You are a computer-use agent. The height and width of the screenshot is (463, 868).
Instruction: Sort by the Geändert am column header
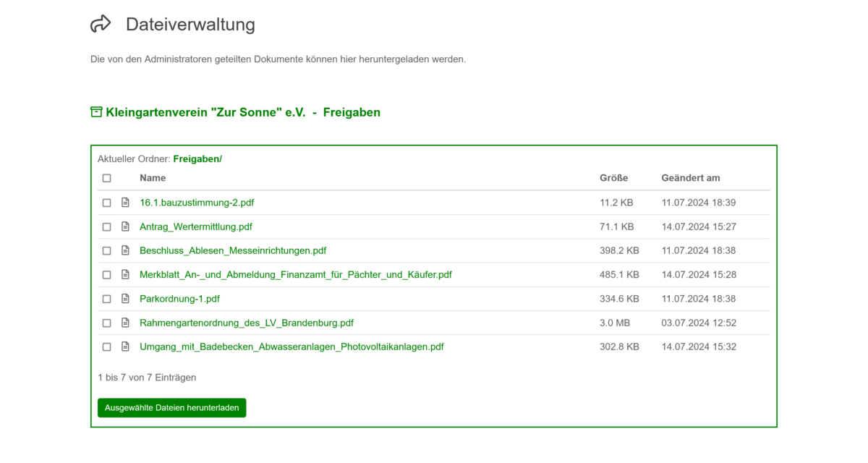click(691, 178)
